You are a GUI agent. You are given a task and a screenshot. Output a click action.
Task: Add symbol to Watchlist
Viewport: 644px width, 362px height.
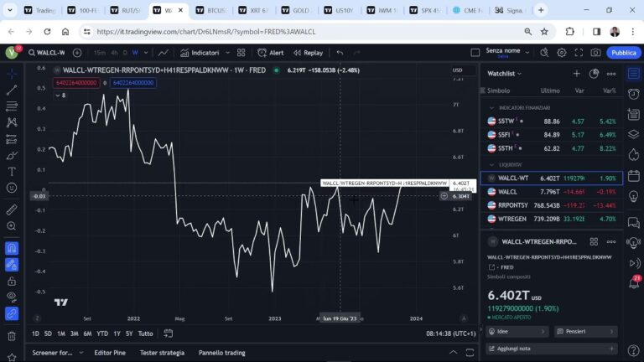click(x=577, y=74)
